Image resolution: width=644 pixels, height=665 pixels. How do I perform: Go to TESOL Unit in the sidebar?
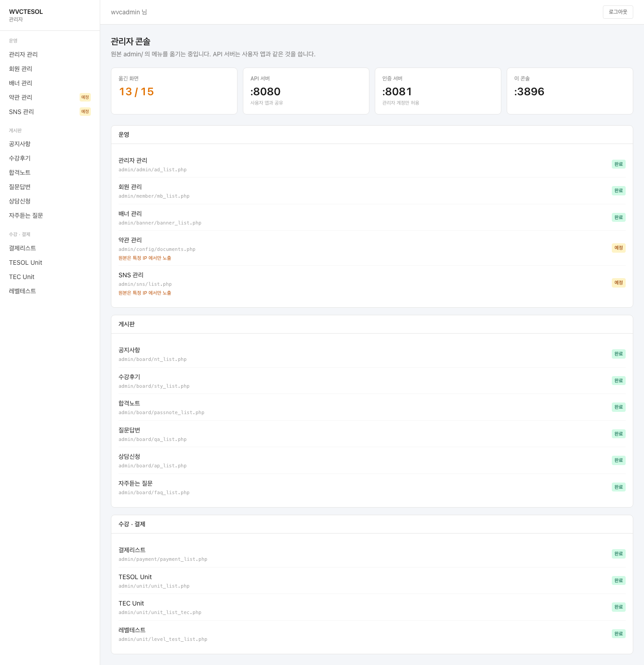tap(50, 263)
